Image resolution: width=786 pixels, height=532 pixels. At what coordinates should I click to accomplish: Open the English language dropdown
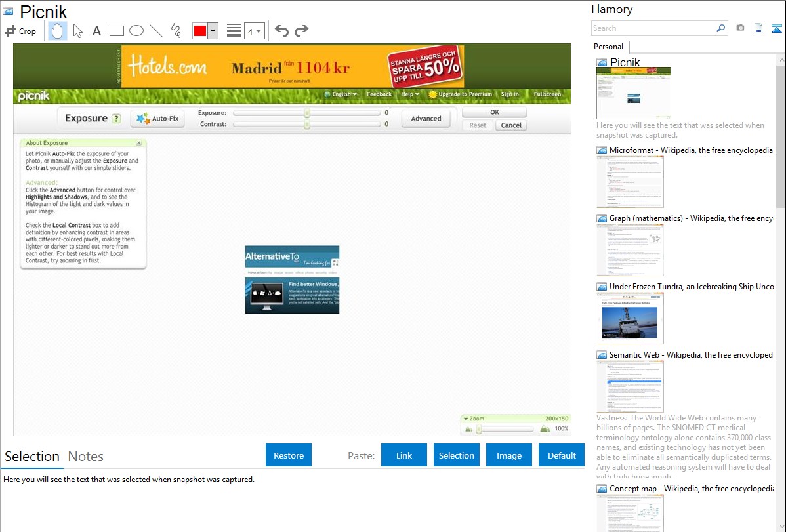pyautogui.click(x=341, y=94)
